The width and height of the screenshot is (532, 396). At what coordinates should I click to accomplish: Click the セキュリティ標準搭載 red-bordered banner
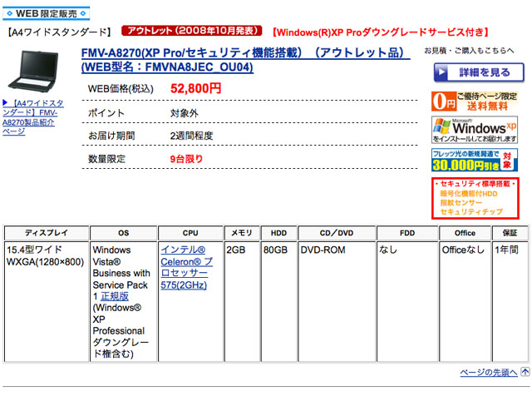coord(475,198)
